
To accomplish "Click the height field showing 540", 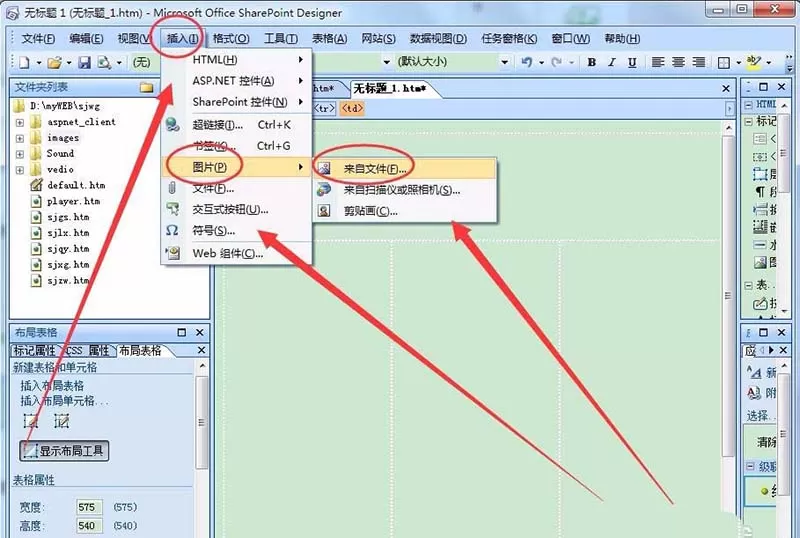I will [89, 526].
